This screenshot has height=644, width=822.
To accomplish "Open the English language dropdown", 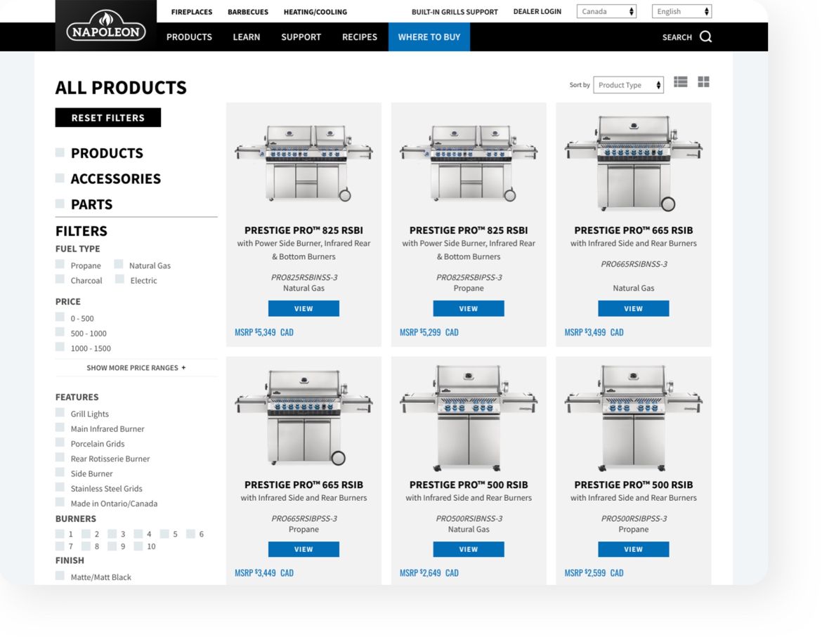I will pyautogui.click(x=680, y=11).
